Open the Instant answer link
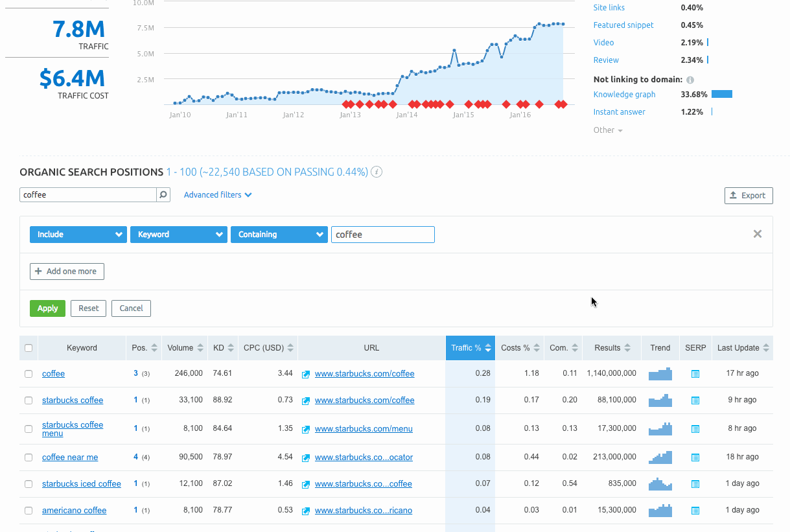790x532 pixels. coord(620,112)
